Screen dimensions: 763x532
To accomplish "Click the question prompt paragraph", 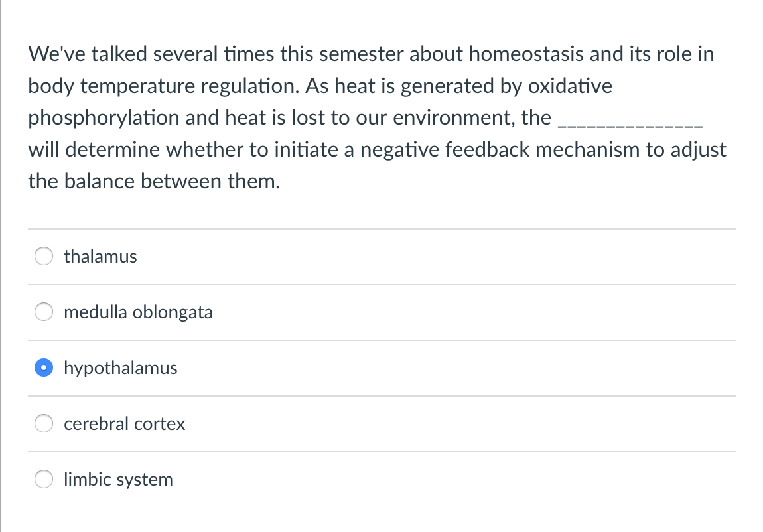I will pyautogui.click(x=372, y=117).
